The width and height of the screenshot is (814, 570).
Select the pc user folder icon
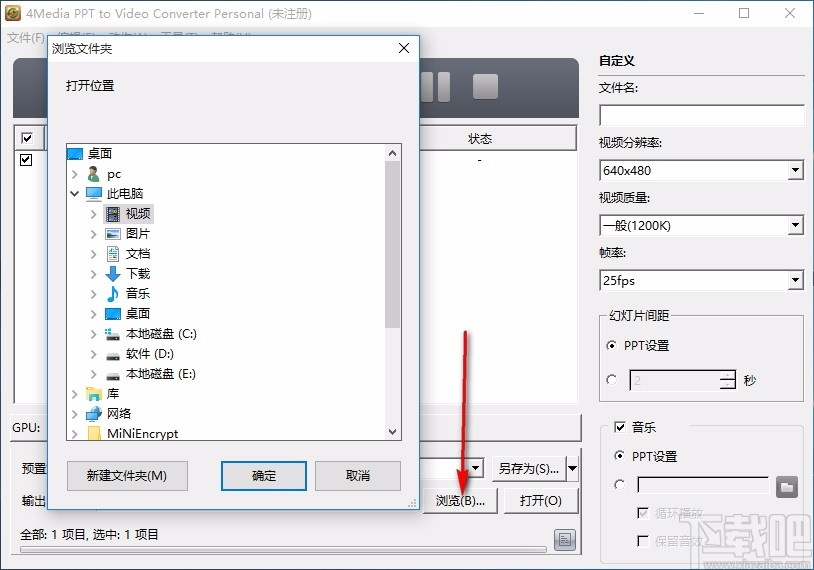pyautogui.click(x=94, y=174)
